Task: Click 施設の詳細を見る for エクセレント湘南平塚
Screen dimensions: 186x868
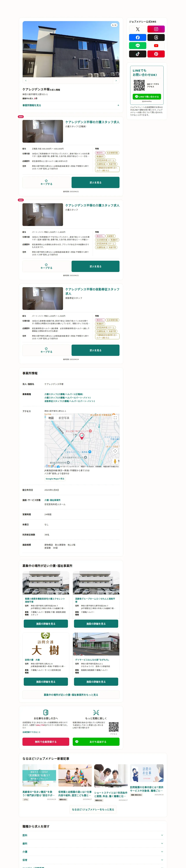Action: (46, 624)
